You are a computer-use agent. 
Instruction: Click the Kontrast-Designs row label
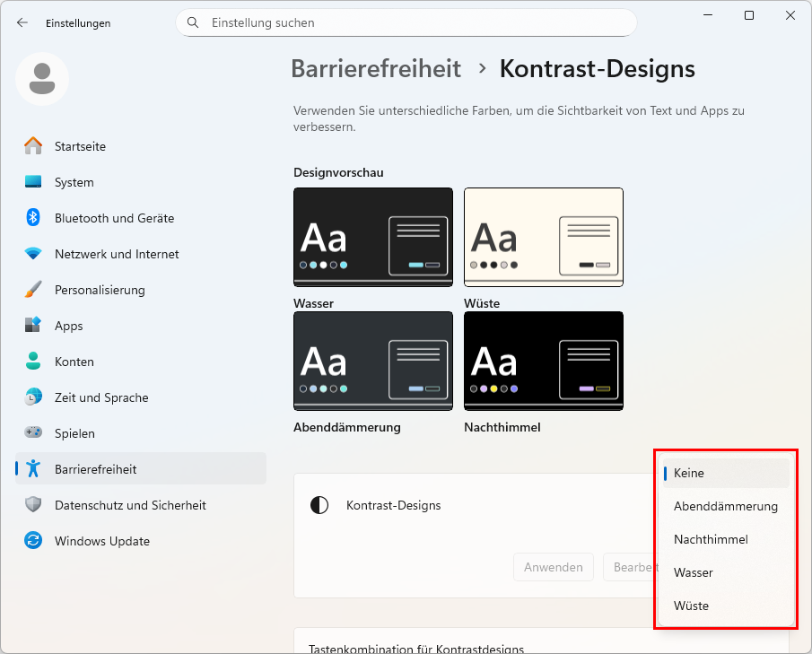[x=393, y=505]
